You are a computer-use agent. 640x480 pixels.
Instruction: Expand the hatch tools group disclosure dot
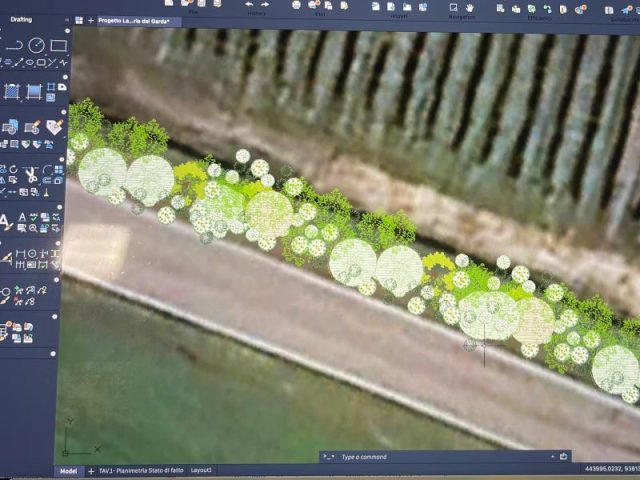(65, 77)
